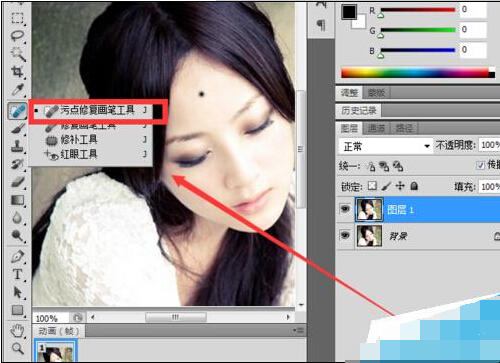Switch to the 通道 tab

tap(376, 128)
